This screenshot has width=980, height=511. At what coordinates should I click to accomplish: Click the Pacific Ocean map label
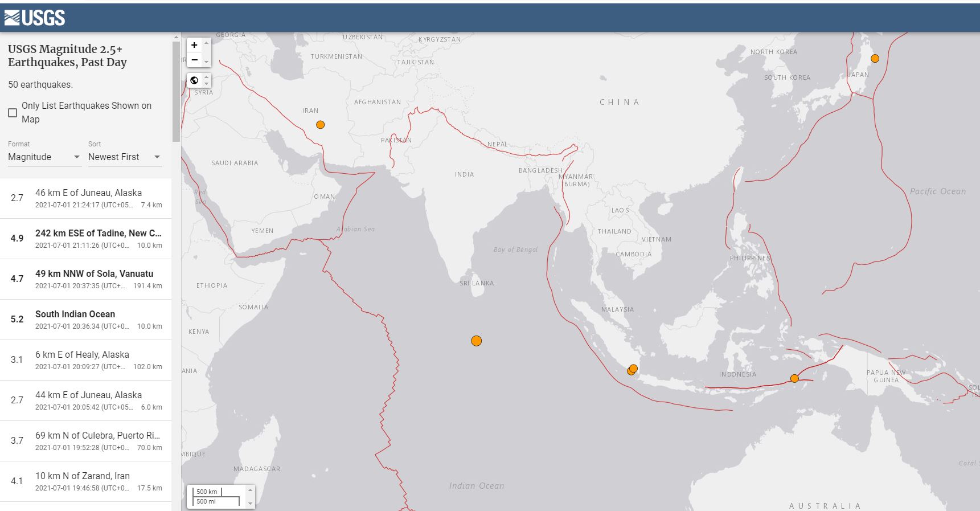[938, 191]
